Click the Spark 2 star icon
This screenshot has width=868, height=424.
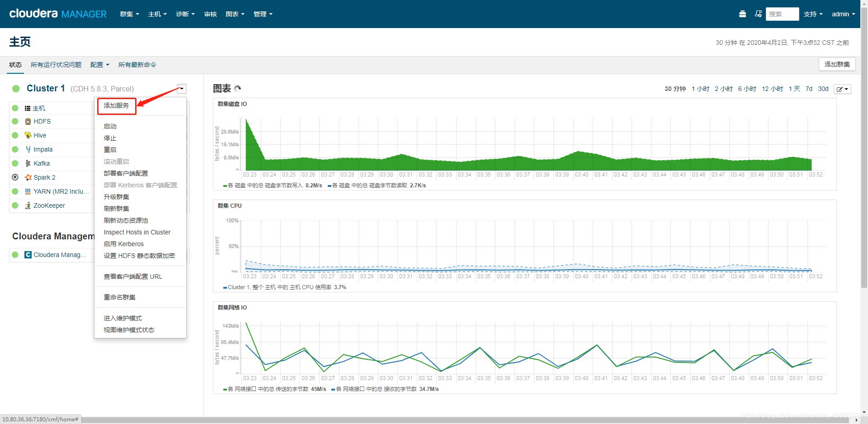[x=28, y=177]
